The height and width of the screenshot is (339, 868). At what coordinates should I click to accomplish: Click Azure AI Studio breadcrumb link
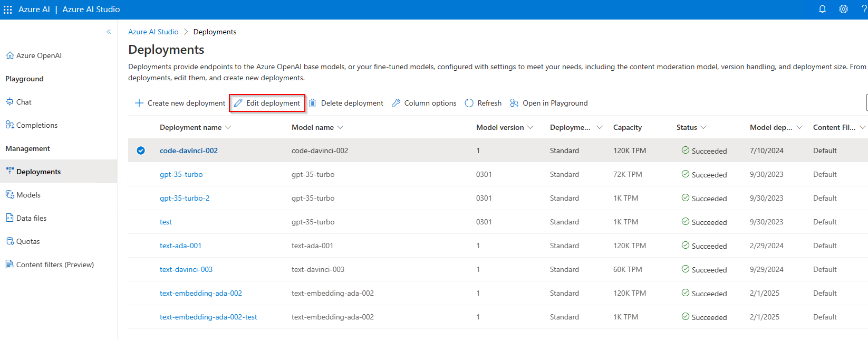coord(153,32)
